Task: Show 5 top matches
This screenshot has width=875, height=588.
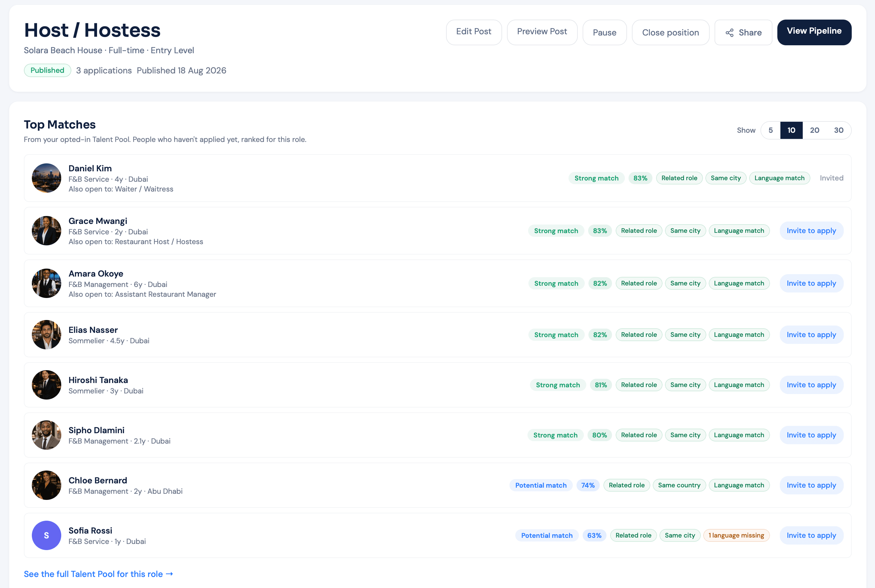Action: click(771, 131)
